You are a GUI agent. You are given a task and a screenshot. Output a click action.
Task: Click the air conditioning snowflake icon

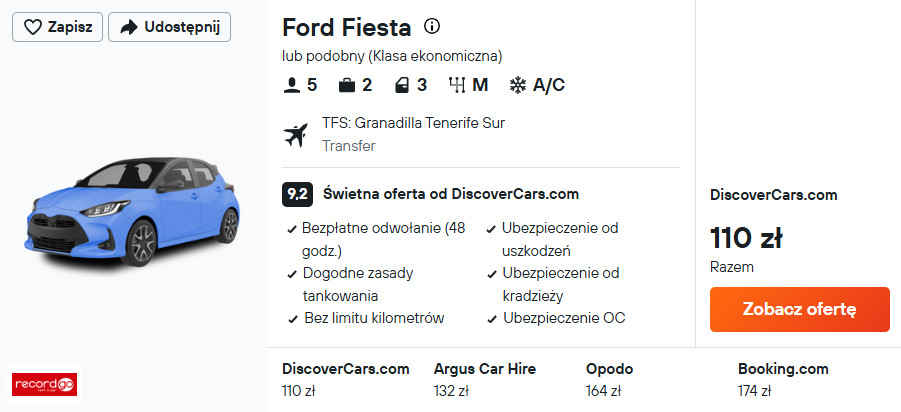[518, 85]
